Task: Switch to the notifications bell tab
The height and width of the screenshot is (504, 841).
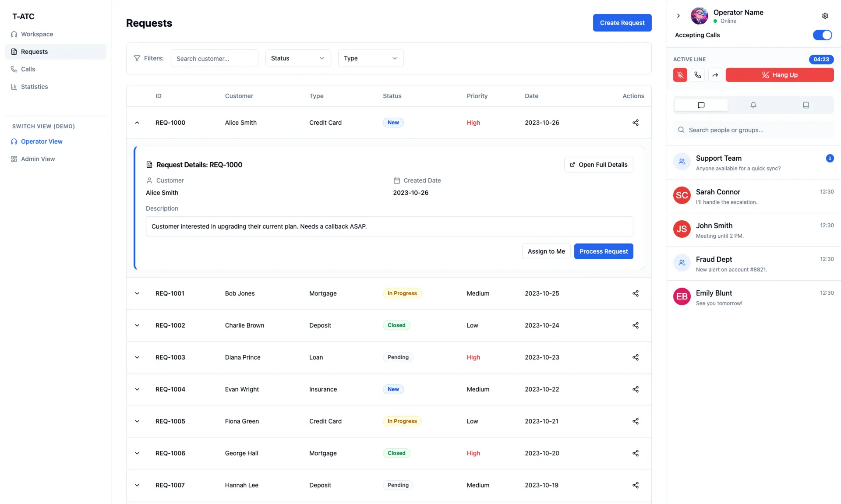Action: click(x=753, y=105)
